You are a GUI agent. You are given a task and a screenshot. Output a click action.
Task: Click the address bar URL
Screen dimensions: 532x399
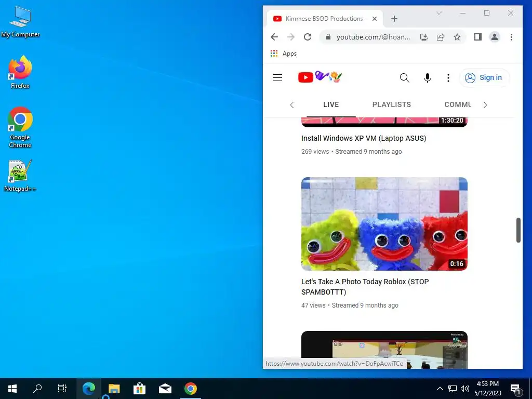[373, 37]
